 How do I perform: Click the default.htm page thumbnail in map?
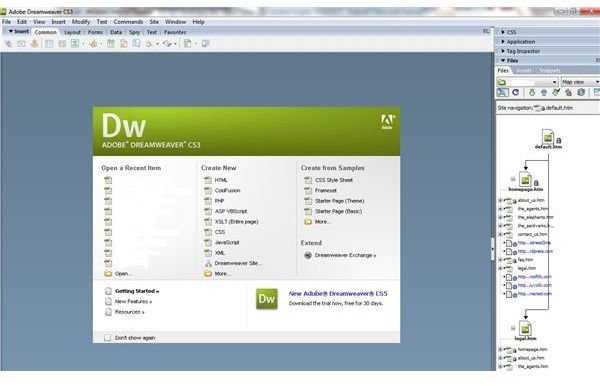pos(548,137)
